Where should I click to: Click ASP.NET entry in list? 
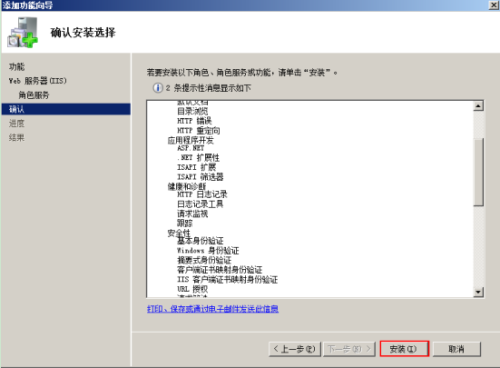[x=190, y=148]
